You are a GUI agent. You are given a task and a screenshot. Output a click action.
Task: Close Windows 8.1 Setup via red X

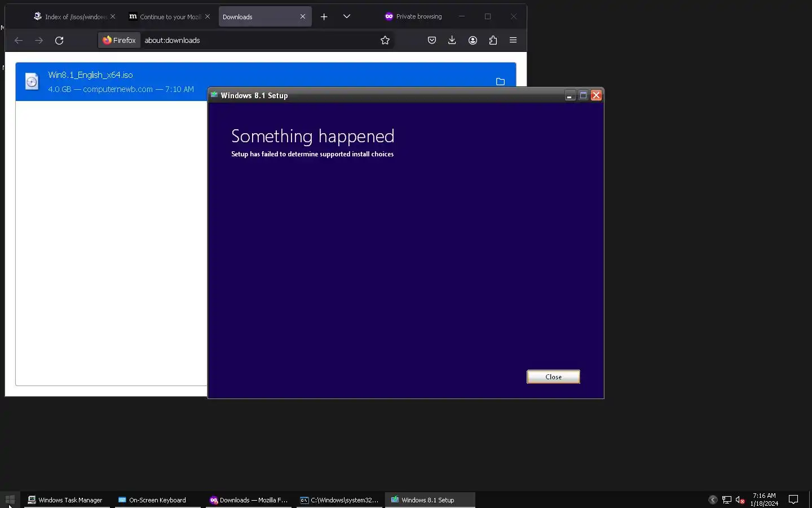596,95
